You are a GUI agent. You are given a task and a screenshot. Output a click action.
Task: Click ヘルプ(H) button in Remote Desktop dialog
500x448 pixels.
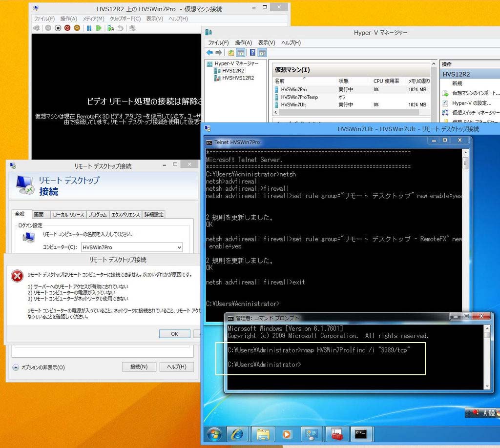pyautogui.click(x=177, y=367)
